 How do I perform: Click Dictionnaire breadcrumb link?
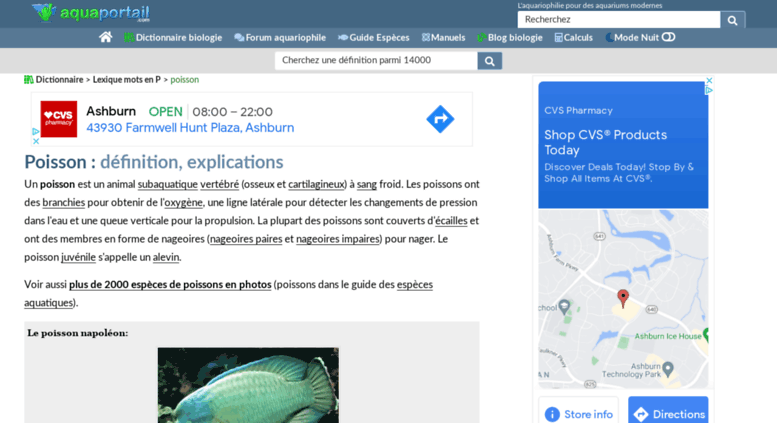click(x=59, y=80)
